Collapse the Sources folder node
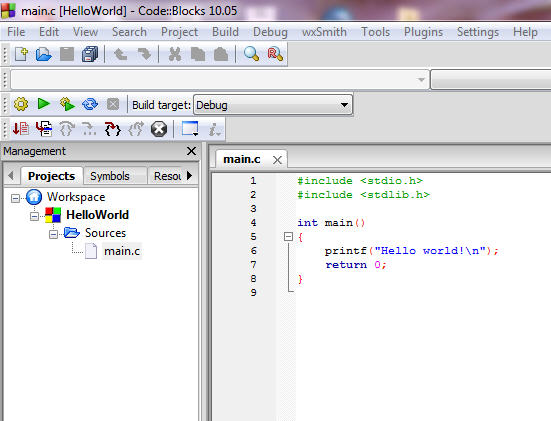 [53, 234]
